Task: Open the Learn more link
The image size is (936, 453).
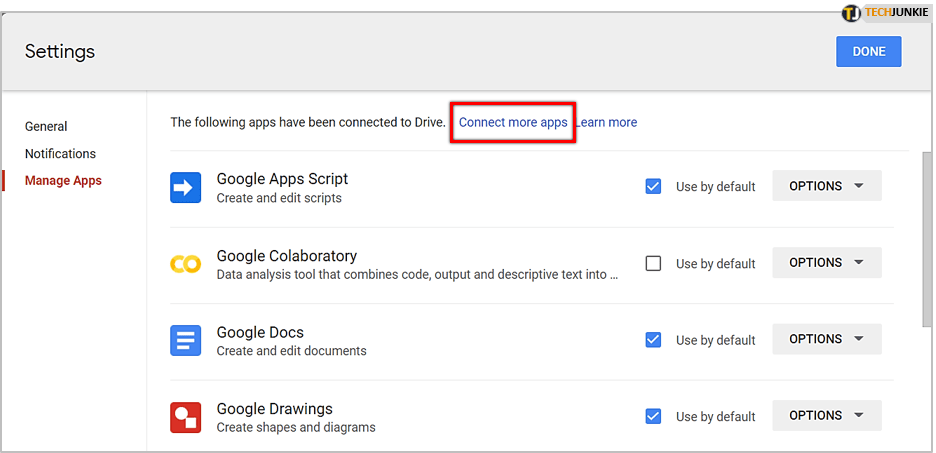Action: (606, 123)
